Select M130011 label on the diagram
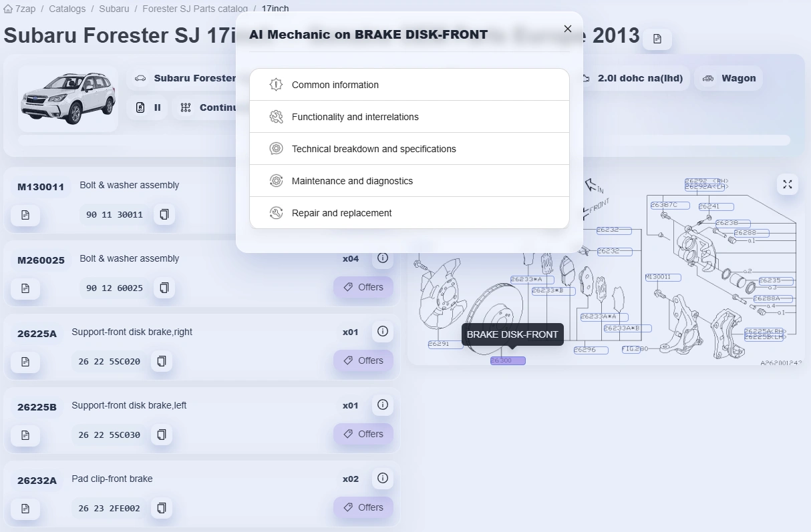This screenshot has width=811, height=532. click(663, 277)
